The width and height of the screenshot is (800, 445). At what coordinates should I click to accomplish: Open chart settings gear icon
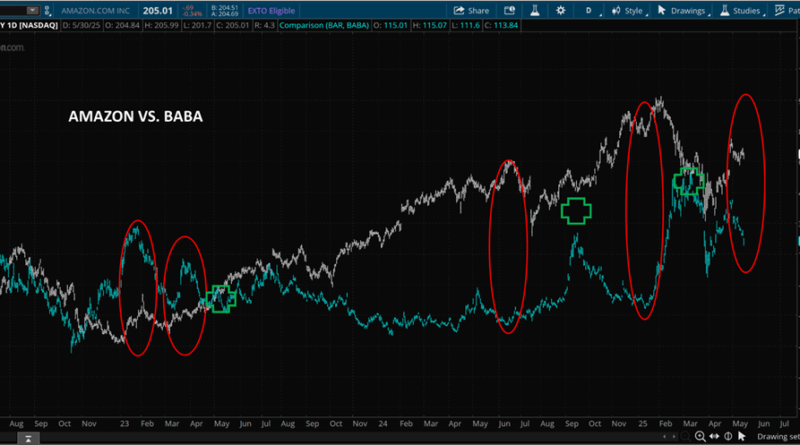pyautogui.click(x=561, y=10)
